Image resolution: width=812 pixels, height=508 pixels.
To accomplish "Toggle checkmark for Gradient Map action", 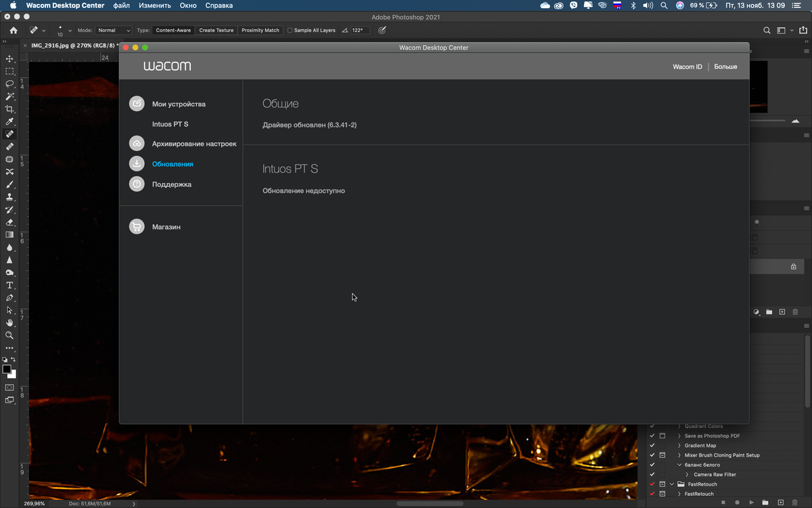I will [x=652, y=446].
